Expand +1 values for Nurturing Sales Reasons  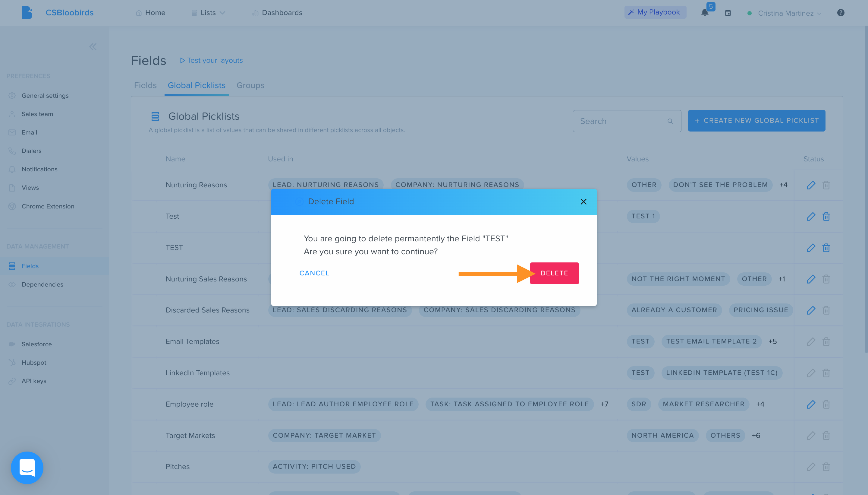pyautogui.click(x=782, y=279)
